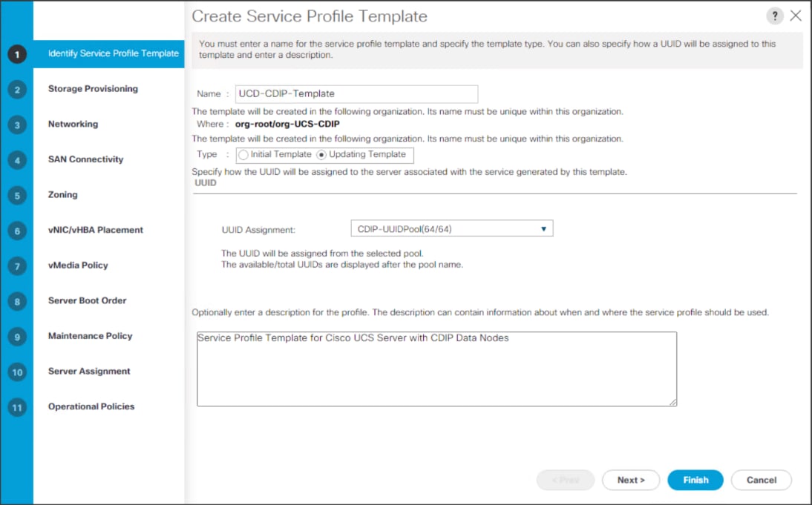The height and width of the screenshot is (505, 812).
Task: Click step 6 circle icon
Action: tap(17, 231)
